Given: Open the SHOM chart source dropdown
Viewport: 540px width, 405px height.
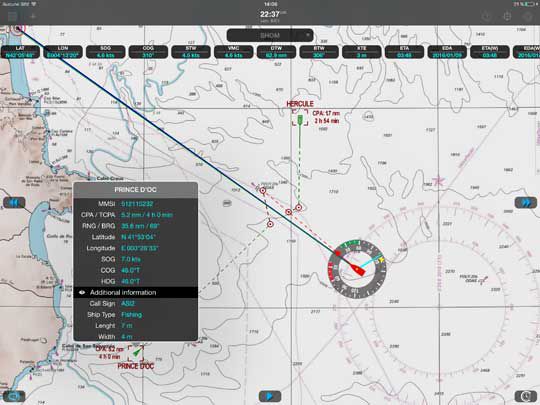Looking at the screenshot, I should [x=270, y=35].
